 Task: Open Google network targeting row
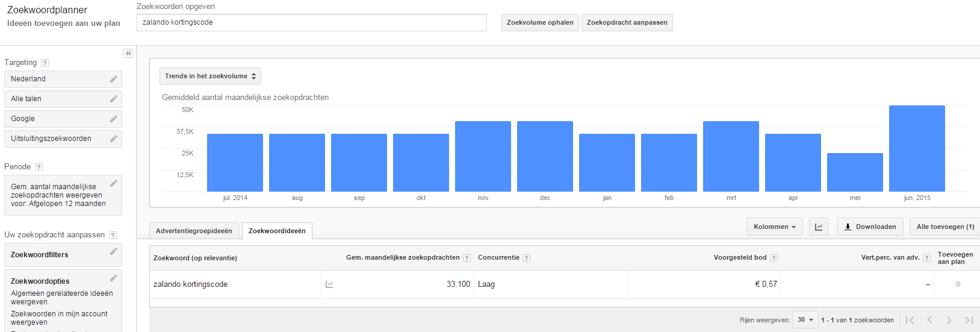tap(63, 119)
